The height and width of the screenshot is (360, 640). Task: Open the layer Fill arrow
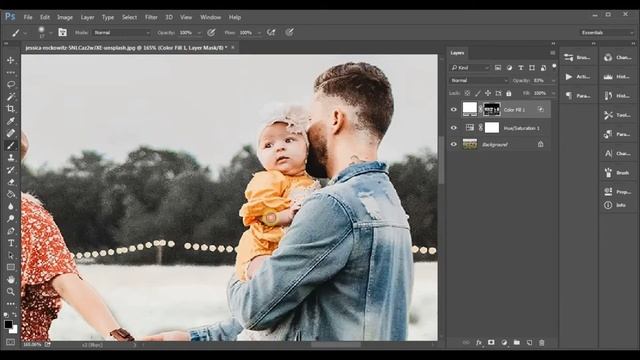[553, 93]
